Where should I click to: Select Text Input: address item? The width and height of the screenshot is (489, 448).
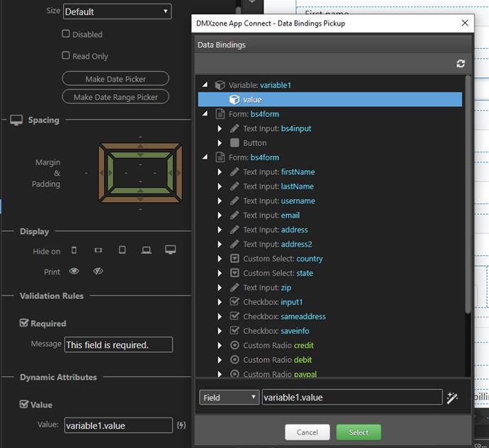pyautogui.click(x=276, y=230)
